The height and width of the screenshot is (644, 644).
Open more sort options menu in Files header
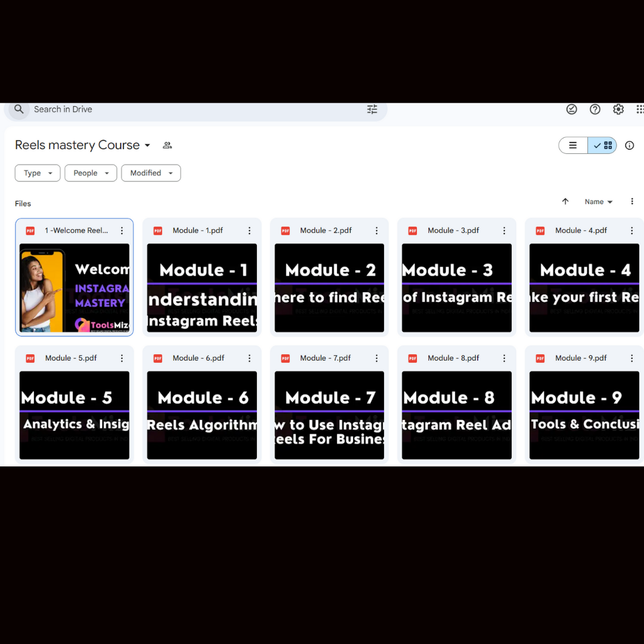coord(632,202)
